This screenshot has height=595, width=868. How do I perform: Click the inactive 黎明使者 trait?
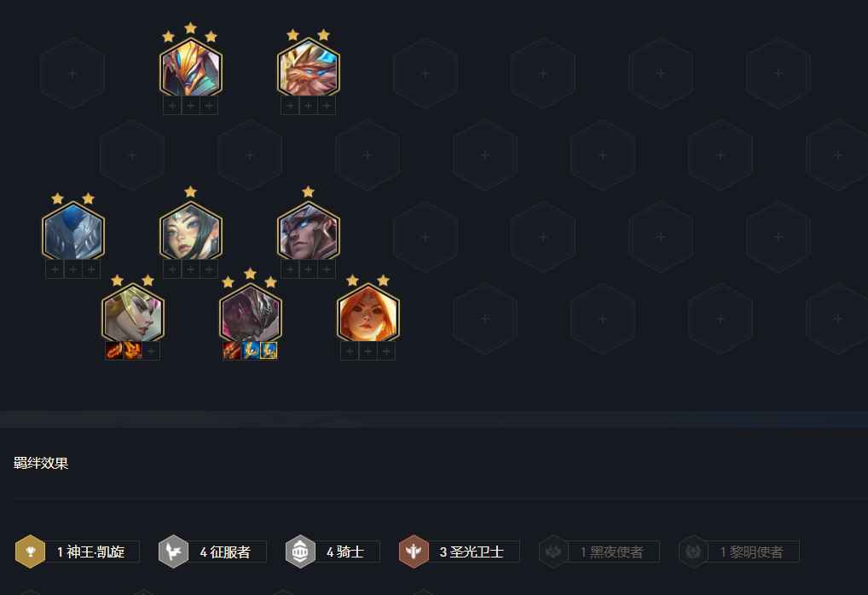[x=739, y=552]
